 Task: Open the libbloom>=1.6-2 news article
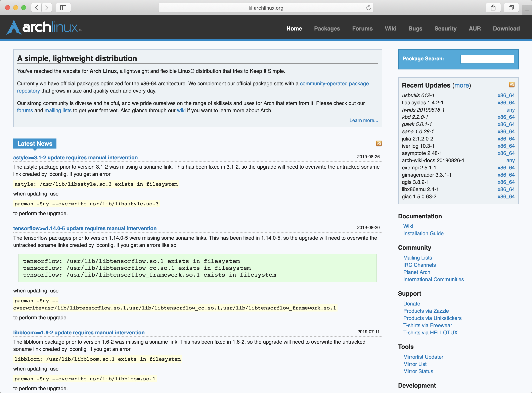point(79,333)
